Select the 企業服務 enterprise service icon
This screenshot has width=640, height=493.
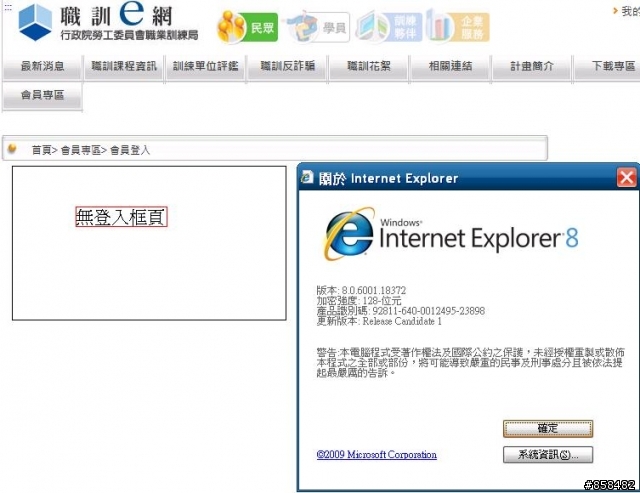(458, 27)
